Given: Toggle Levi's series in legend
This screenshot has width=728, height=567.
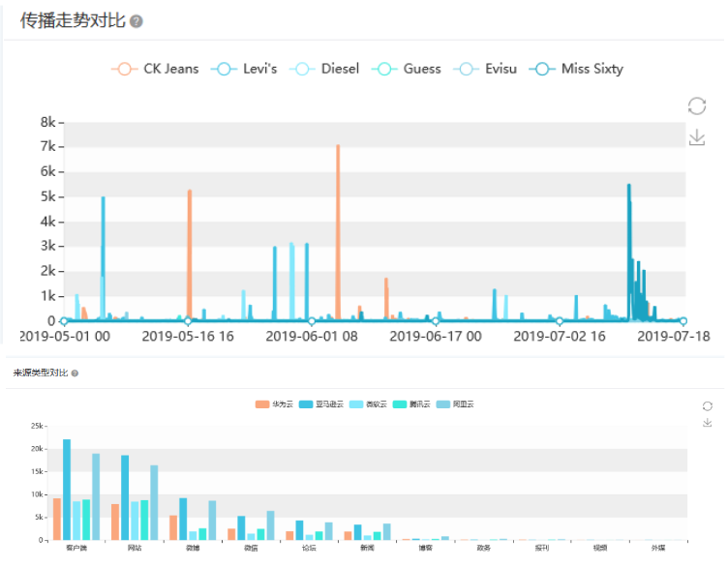Looking at the screenshot, I should point(248,69).
